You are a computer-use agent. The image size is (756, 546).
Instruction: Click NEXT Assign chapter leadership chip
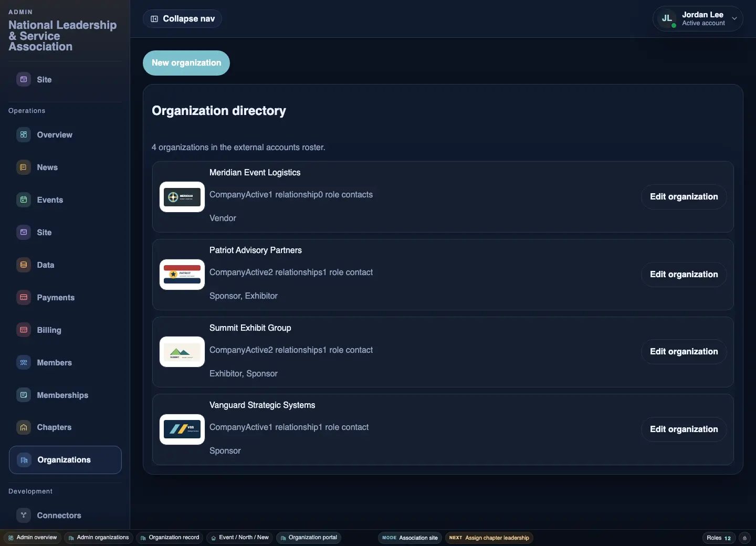[x=489, y=538]
